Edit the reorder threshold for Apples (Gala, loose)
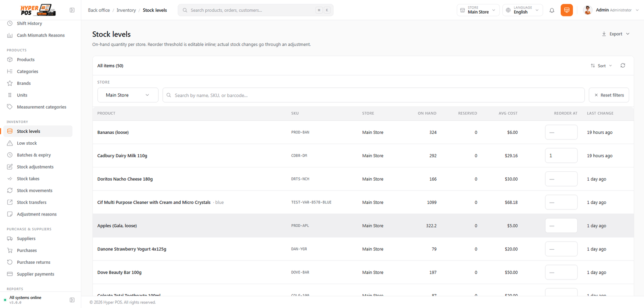 coord(561,226)
